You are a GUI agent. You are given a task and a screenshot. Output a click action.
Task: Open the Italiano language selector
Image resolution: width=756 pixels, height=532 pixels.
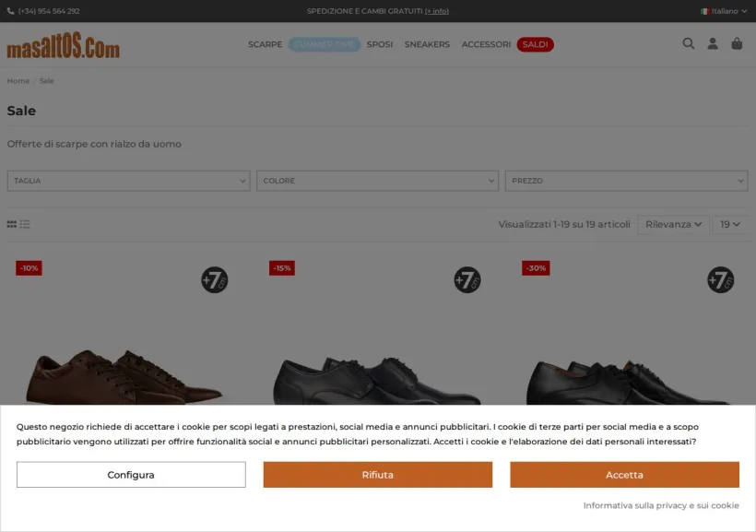pyautogui.click(x=724, y=11)
